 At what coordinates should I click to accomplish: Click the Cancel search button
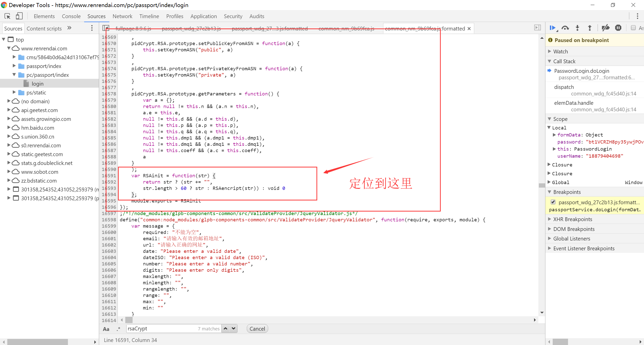pos(257,329)
